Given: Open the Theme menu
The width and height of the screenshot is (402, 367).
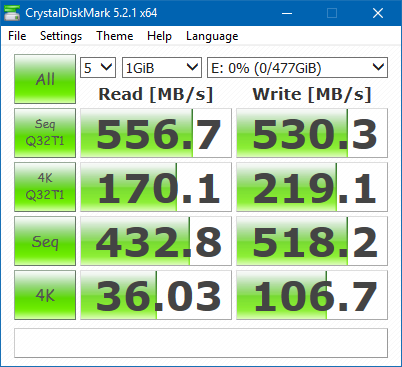Looking at the screenshot, I should click(x=115, y=36).
